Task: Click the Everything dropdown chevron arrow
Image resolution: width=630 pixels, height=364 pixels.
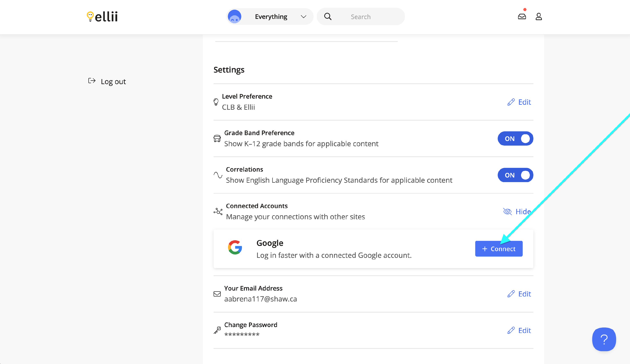Action: pyautogui.click(x=303, y=17)
